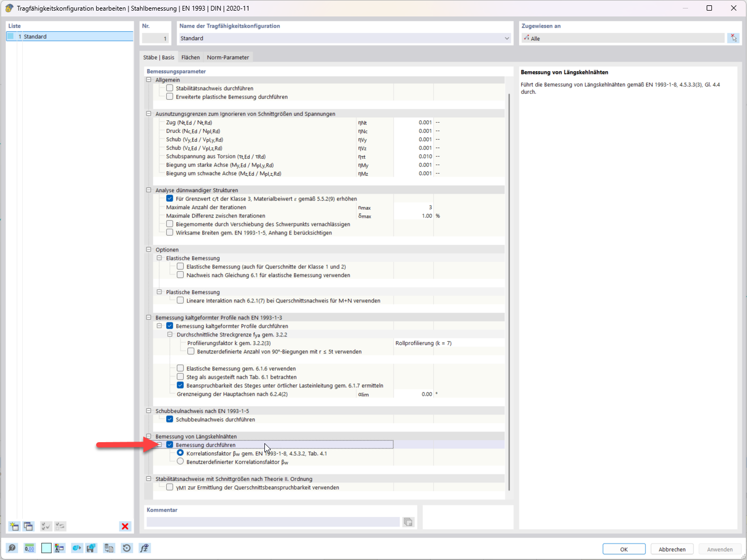Viewport: 747px width, 560px height.
Task: Collapse the Allgemein parameter section
Action: [149, 80]
